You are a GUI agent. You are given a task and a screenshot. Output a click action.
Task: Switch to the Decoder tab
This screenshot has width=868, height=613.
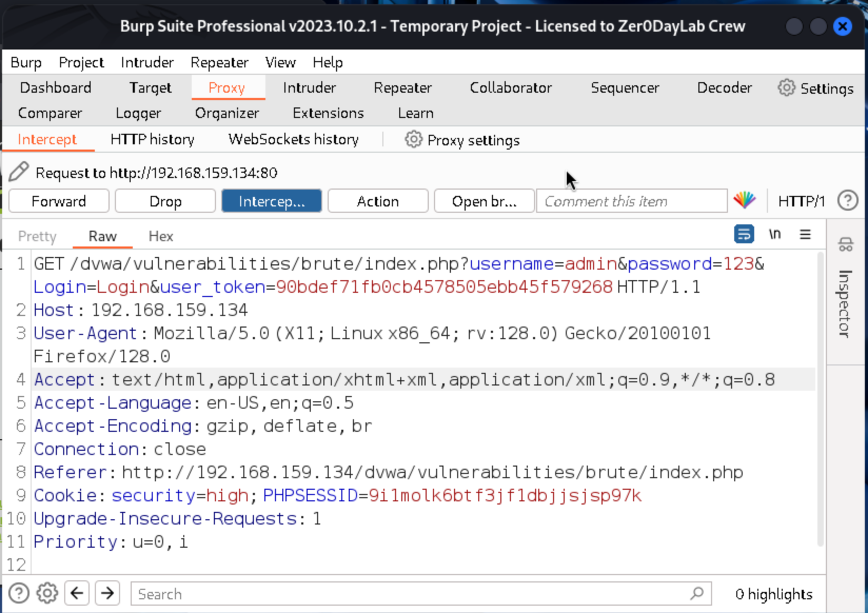point(724,87)
